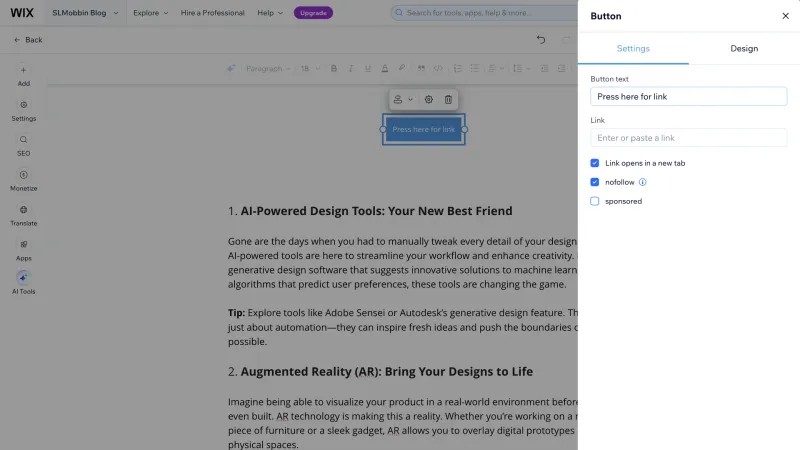Image resolution: width=800 pixels, height=450 pixels.
Task: Enable the sponsored checkbox
Action: click(595, 201)
